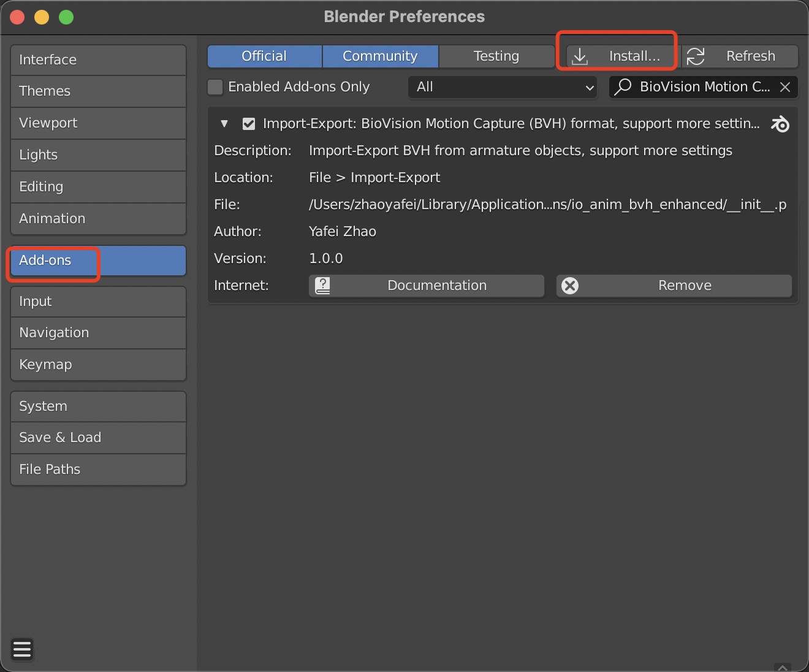Select the Lights preferences tab
809x672 pixels.
(98, 155)
